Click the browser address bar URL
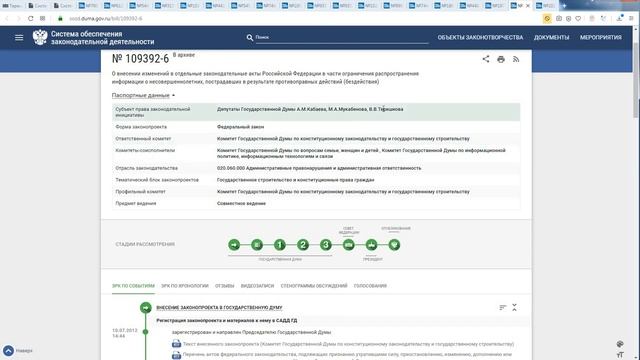640x360 pixels. point(106,18)
